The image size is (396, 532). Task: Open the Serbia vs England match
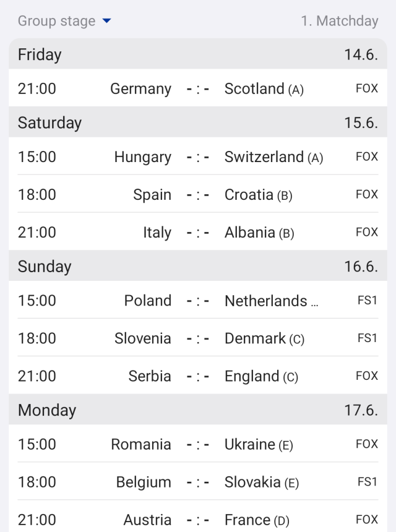point(198,376)
